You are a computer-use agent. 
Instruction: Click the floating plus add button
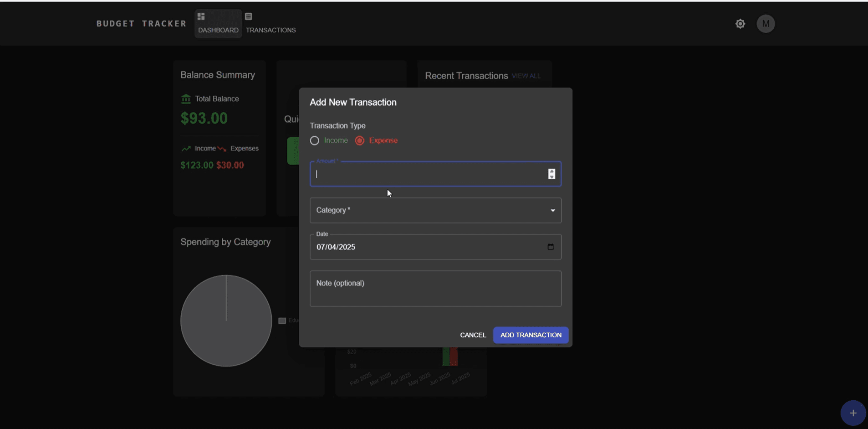point(853,413)
